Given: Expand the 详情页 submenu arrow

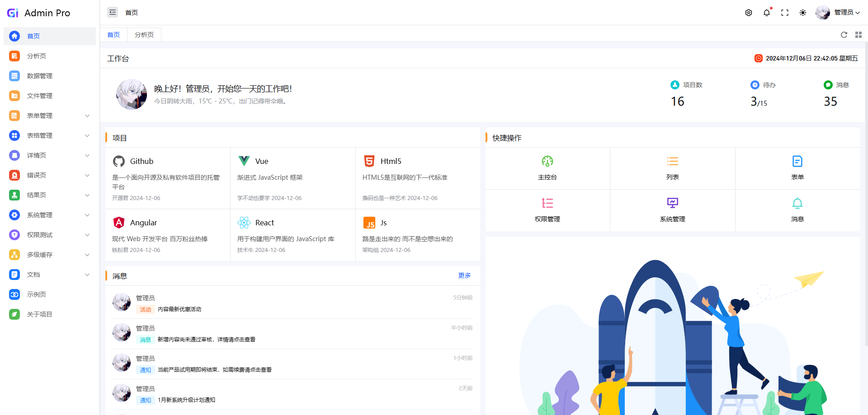Looking at the screenshot, I should 87,155.
